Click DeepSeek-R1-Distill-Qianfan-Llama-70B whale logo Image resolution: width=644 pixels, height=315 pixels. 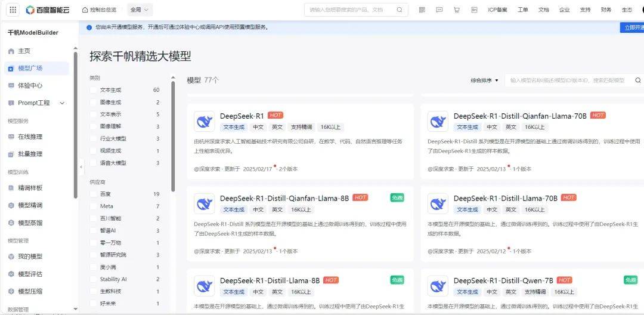coord(438,122)
